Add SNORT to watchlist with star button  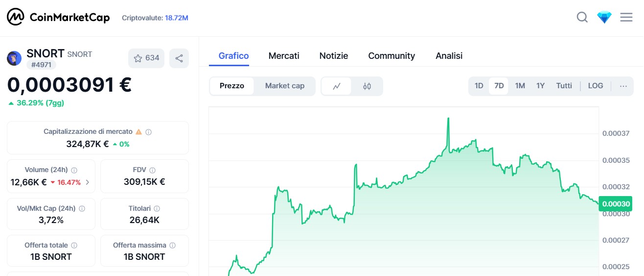pos(146,58)
